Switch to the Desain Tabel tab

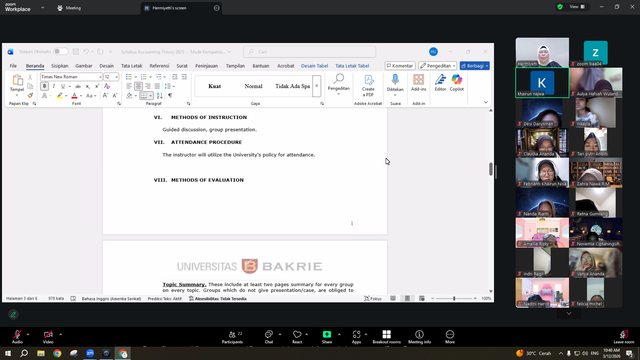tap(314, 66)
